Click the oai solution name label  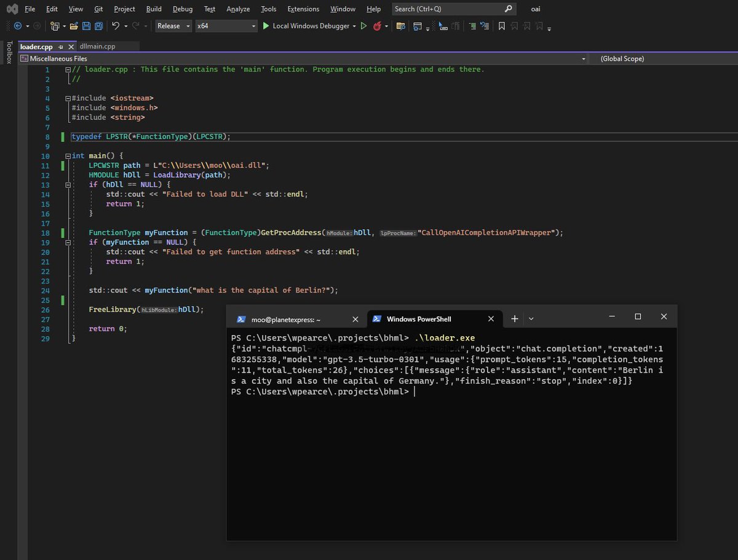click(535, 9)
